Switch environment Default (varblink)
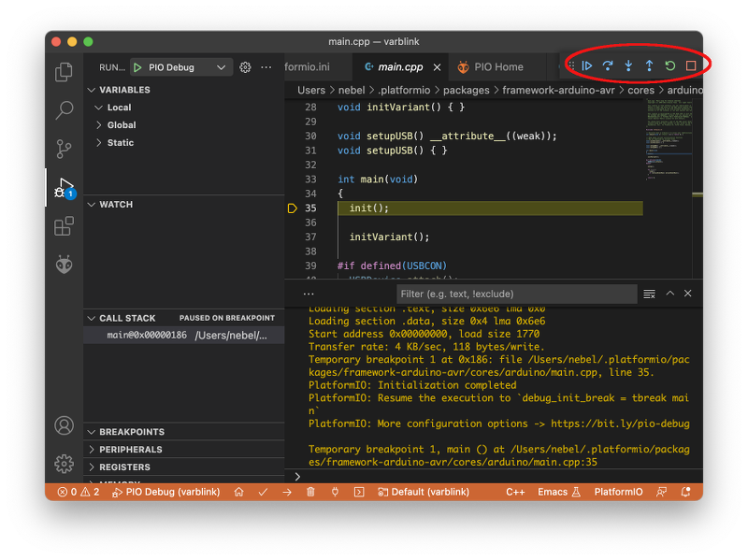Image resolution: width=748 pixels, height=560 pixels. (x=424, y=492)
